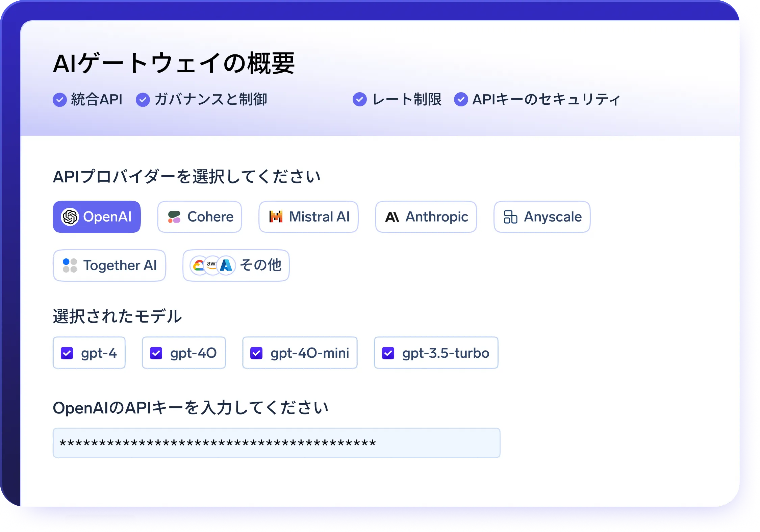Click the Mistral AI logo icon
The width and height of the screenshot is (760, 532).
click(276, 217)
